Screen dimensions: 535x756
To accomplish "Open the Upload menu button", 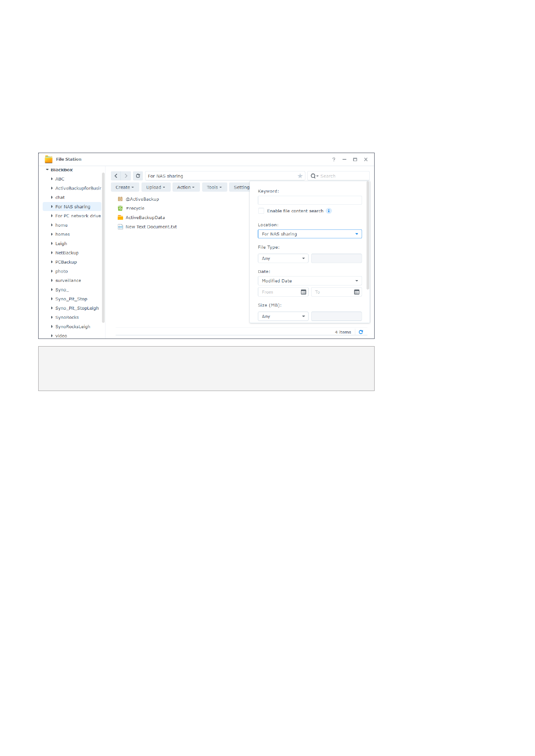I will coord(155,188).
